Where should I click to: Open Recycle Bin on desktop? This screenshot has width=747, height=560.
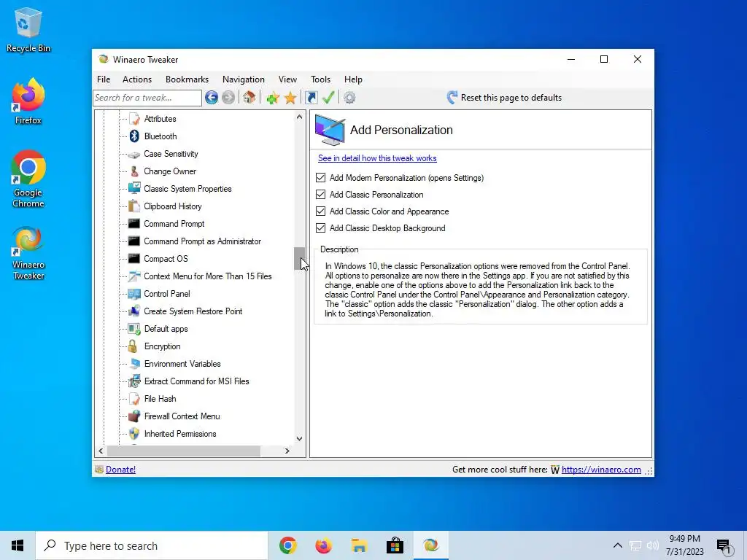28,29
